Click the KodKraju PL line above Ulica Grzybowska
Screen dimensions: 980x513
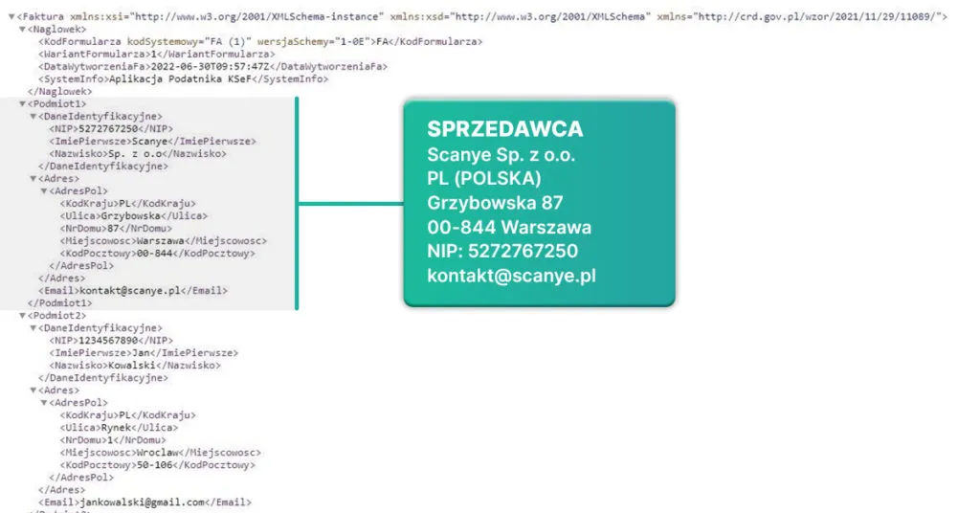(128, 204)
